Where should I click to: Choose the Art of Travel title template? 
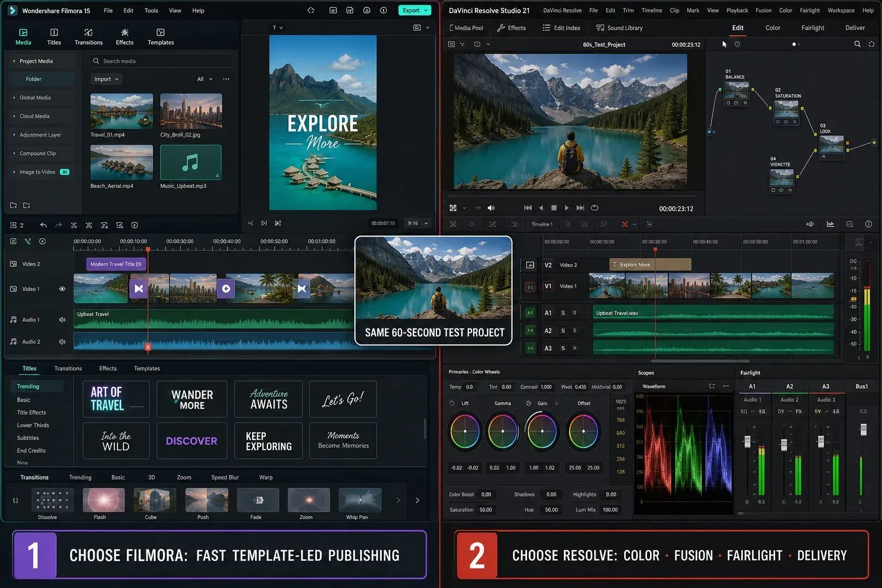tap(116, 399)
